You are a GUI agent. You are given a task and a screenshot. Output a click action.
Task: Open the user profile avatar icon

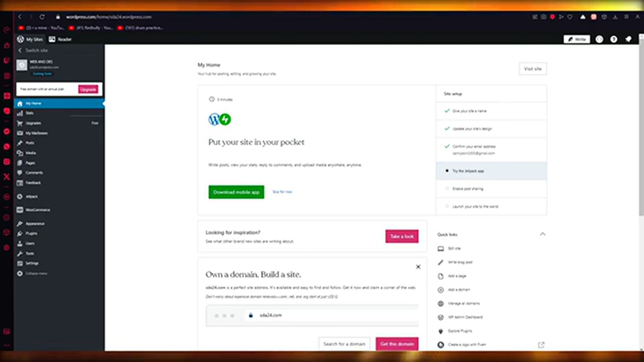(599, 39)
